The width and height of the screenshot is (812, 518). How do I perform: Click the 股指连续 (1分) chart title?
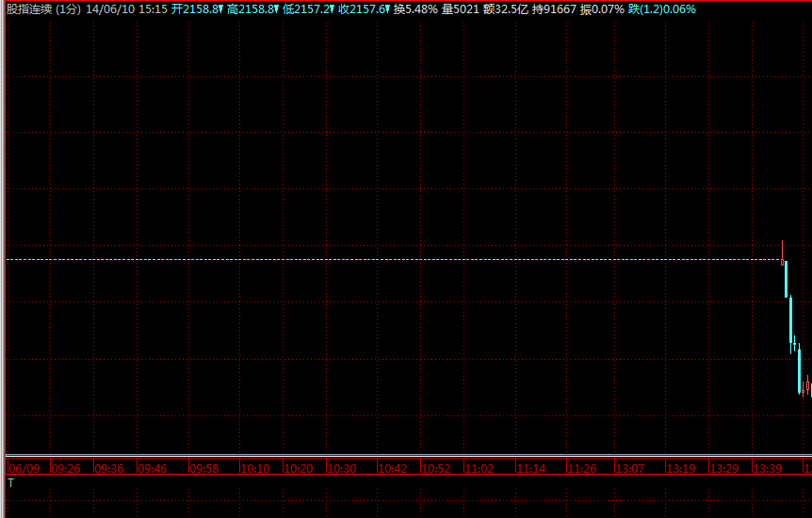pos(43,8)
